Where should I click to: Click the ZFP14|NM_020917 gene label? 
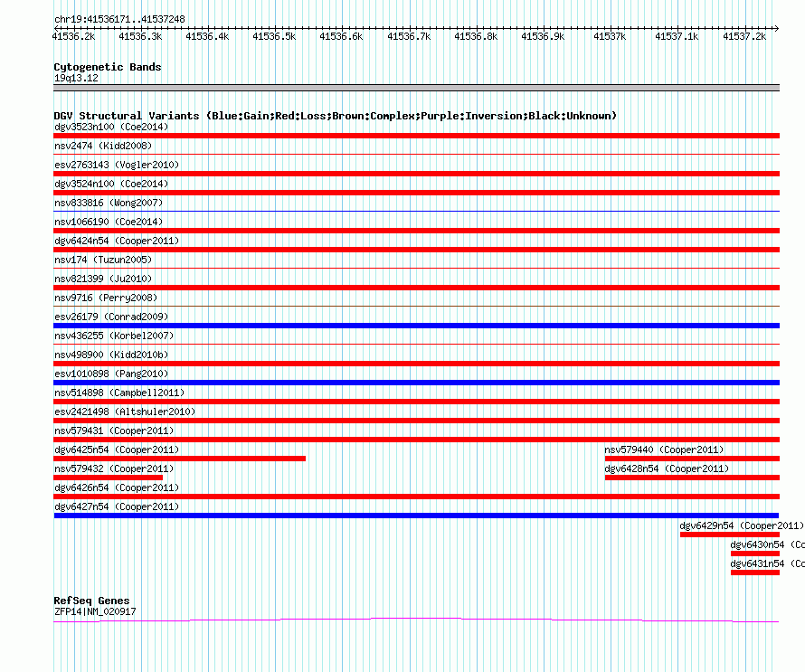[x=95, y=611]
